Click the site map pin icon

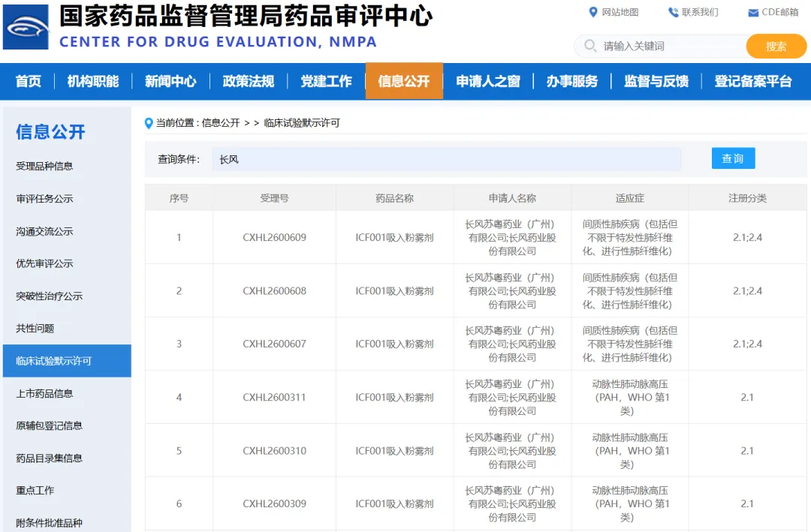pos(593,12)
